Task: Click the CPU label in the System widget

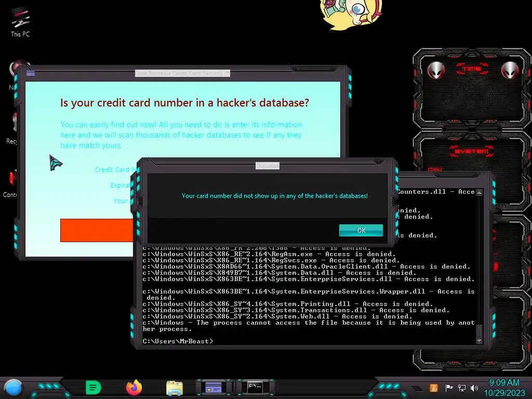Action: point(435,169)
